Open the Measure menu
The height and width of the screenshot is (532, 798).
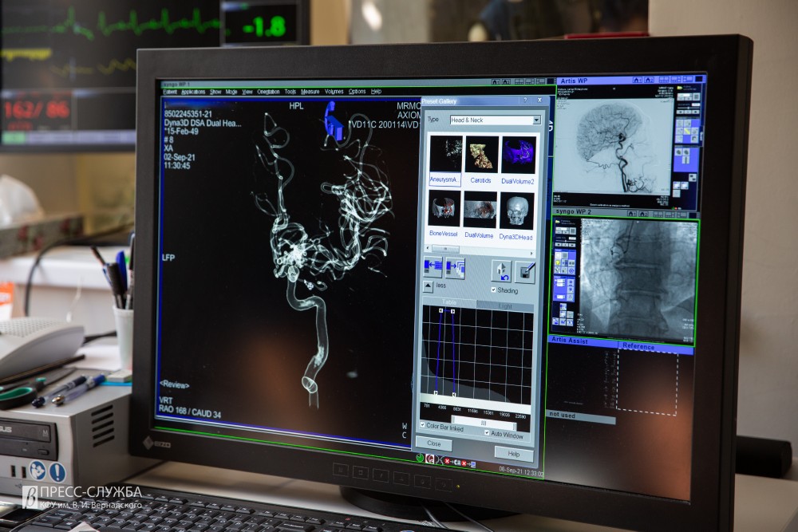tap(310, 92)
